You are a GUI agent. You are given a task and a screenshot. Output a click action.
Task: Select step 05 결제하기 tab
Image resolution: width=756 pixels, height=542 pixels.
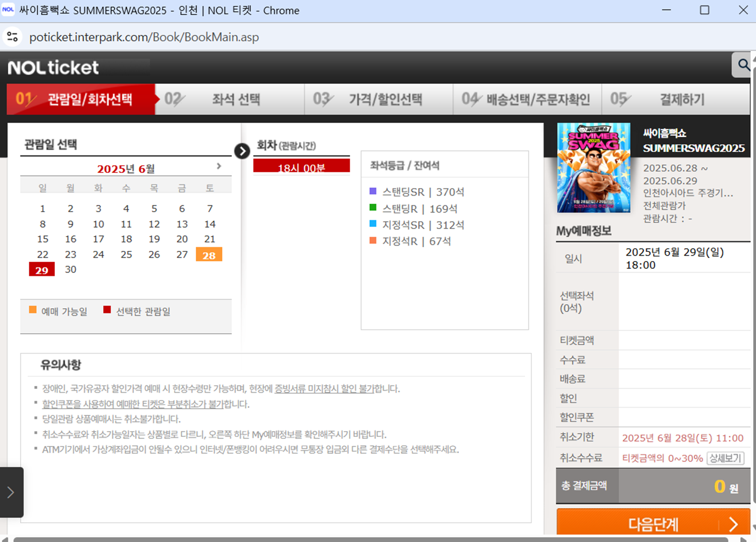coord(676,99)
